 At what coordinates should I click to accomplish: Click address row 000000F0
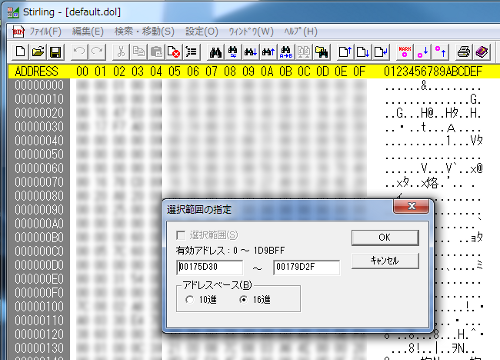(x=39, y=293)
